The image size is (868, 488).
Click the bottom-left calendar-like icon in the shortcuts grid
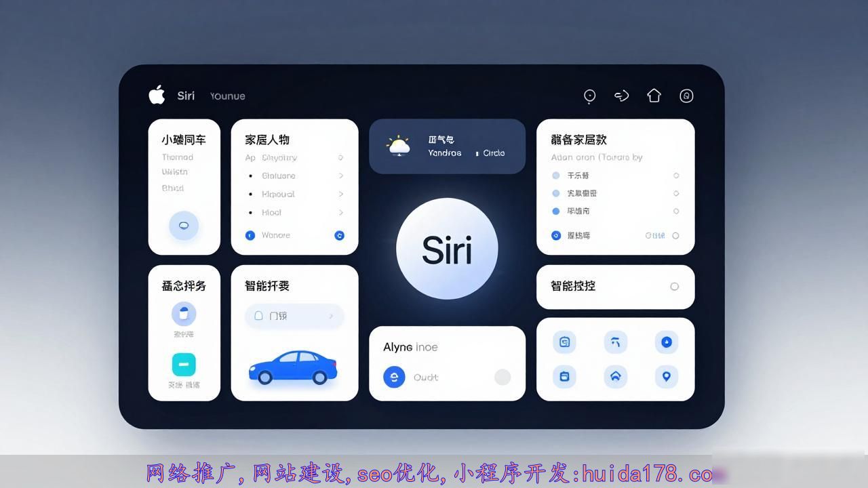564,376
